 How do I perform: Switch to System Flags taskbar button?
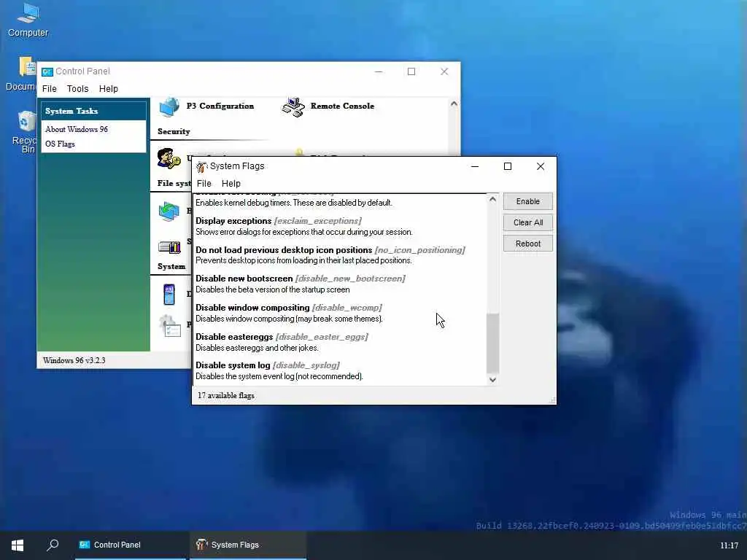coord(248,545)
